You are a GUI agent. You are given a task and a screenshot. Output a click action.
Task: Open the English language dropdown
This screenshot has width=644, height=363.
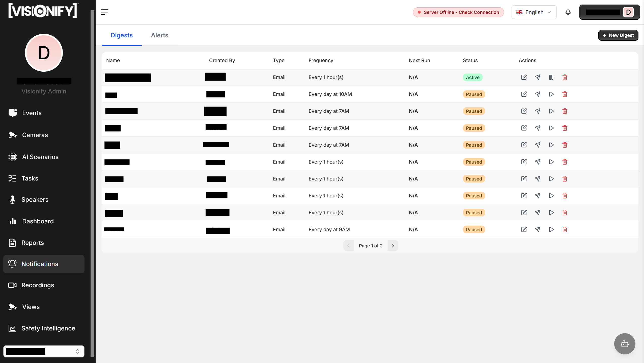534,12
